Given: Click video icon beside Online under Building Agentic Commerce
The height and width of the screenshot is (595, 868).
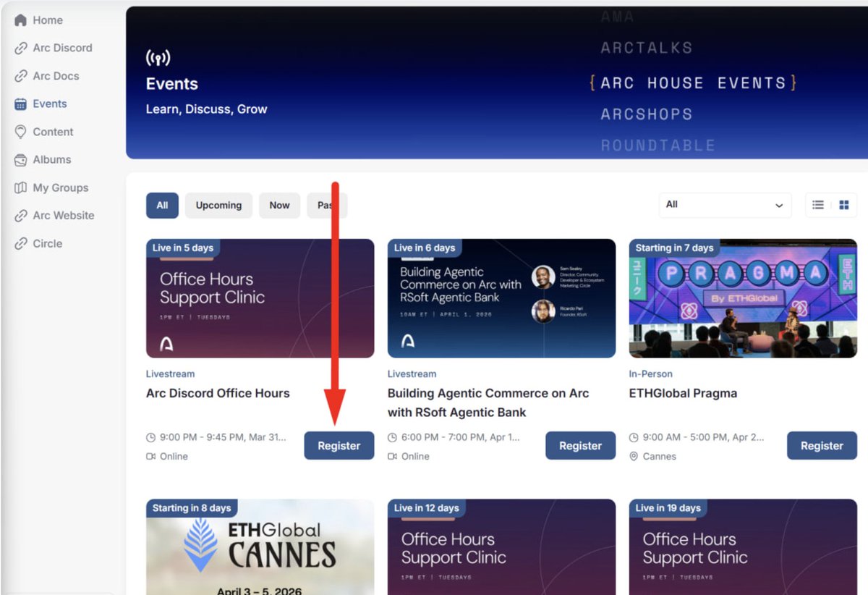Looking at the screenshot, I should pos(393,457).
